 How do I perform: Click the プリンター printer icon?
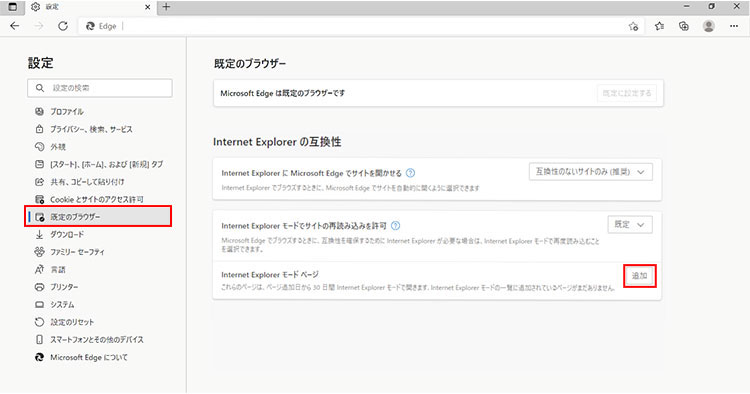(x=40, y=287)
